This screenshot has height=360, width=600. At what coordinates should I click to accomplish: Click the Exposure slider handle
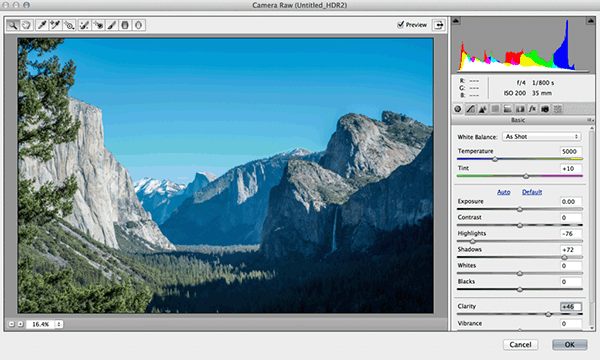520,209
